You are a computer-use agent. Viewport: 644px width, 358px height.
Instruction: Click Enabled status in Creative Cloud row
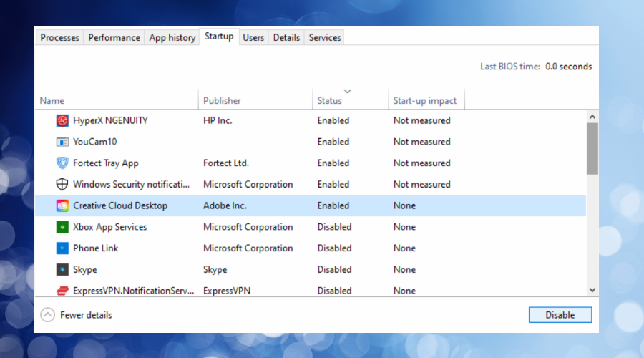coord(333,205)
